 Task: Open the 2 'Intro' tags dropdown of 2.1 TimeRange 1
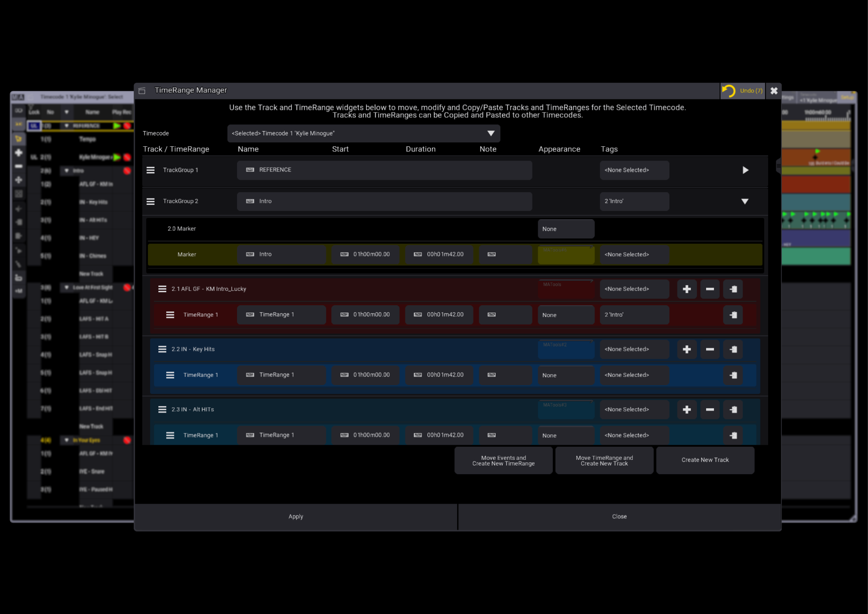click(x=635, y=315)
